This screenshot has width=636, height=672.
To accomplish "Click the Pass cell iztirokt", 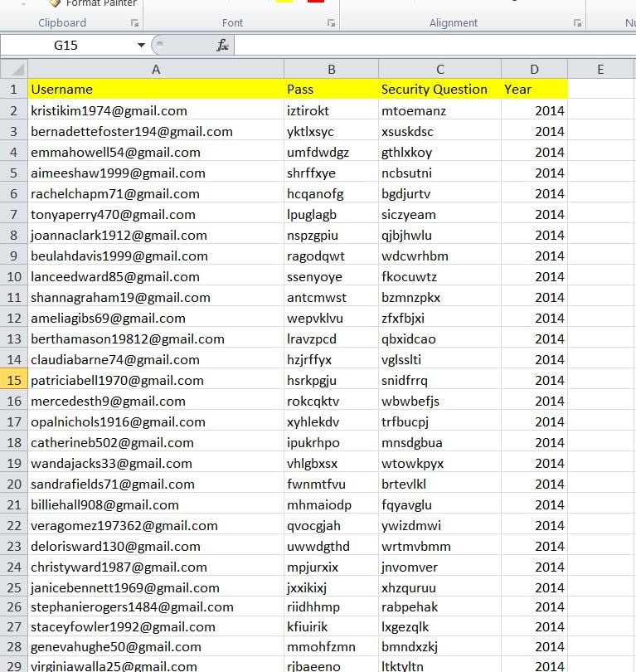I will [x=331, y=110].
